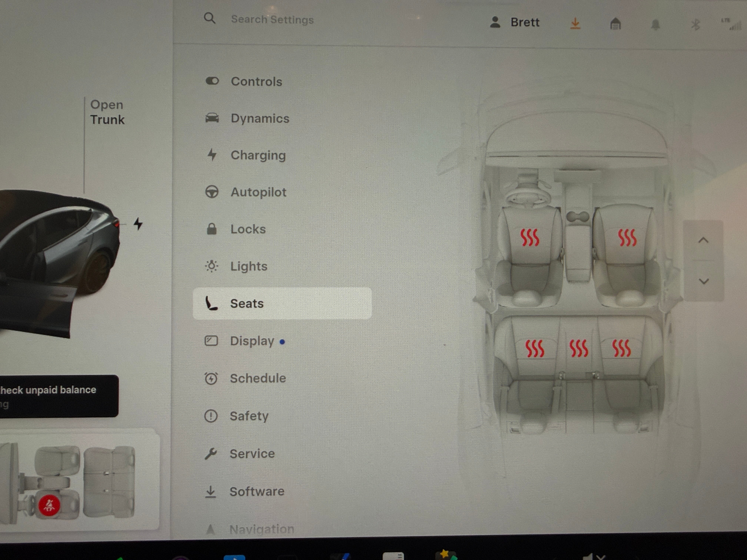Tap the unpaid balance notification banner
This screenshot has width=747, height=560.
(57, 396)
